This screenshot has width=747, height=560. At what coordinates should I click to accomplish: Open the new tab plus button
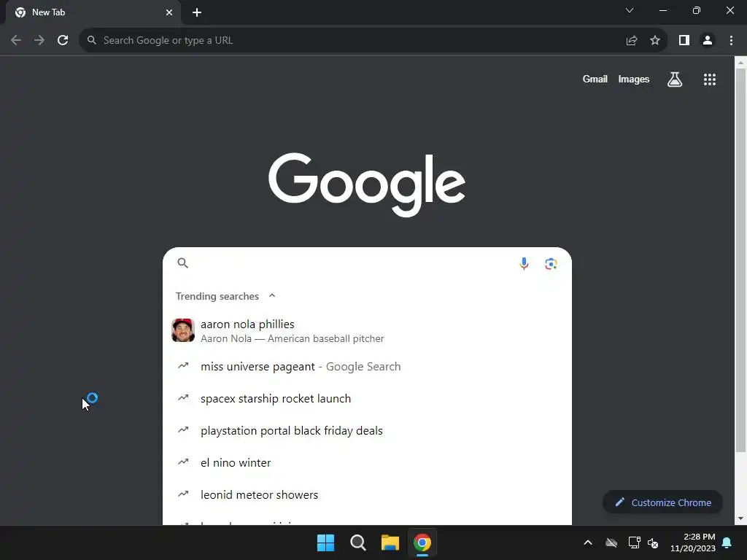[x=197, y=12]
